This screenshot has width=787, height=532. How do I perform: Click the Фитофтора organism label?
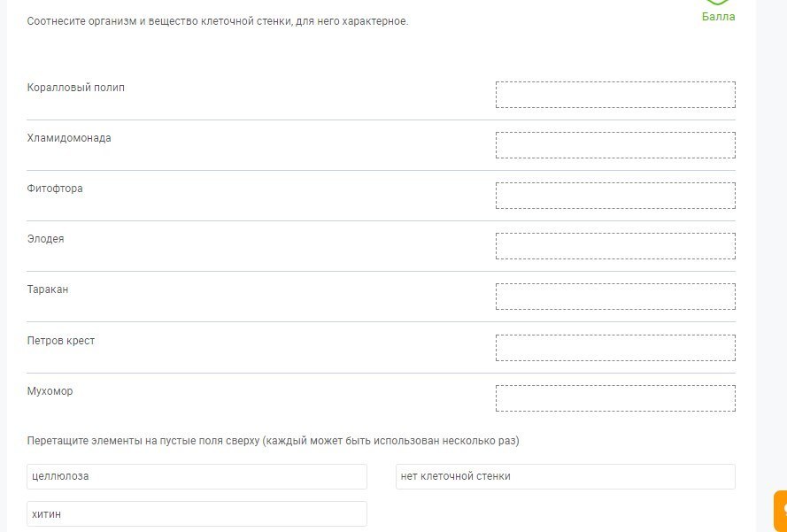55,189
